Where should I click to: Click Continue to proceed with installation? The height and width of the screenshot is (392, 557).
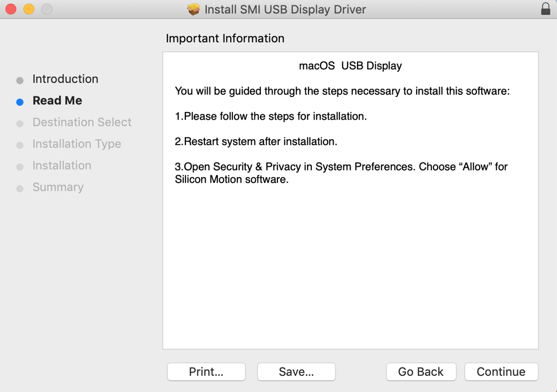coord(501,372)
